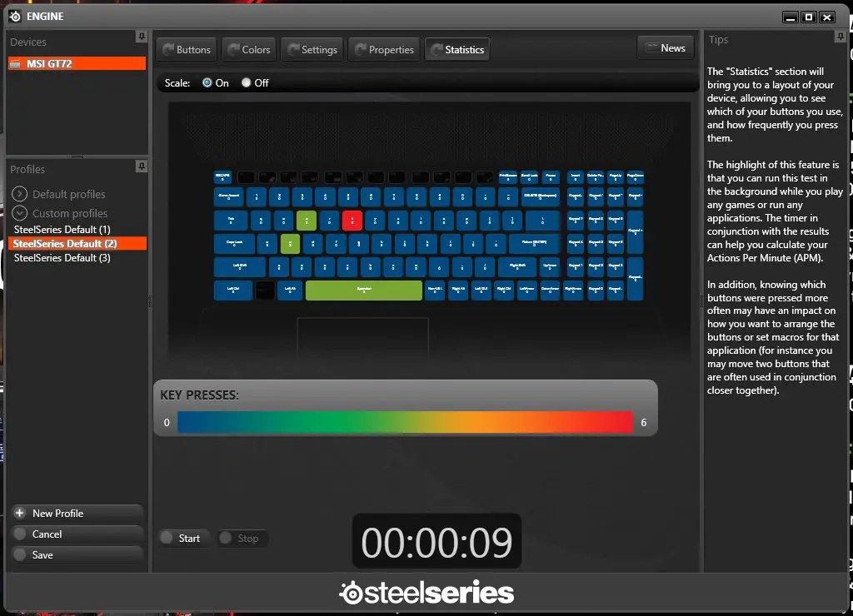Collapse the Custom profiles section

click(x=20, y=212)
